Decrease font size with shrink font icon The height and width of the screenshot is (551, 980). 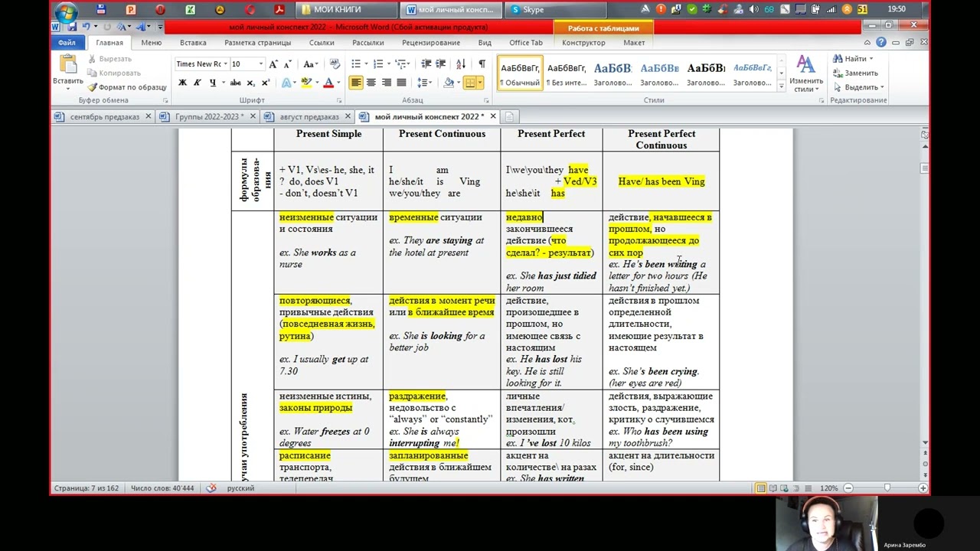tap(287, 64)
